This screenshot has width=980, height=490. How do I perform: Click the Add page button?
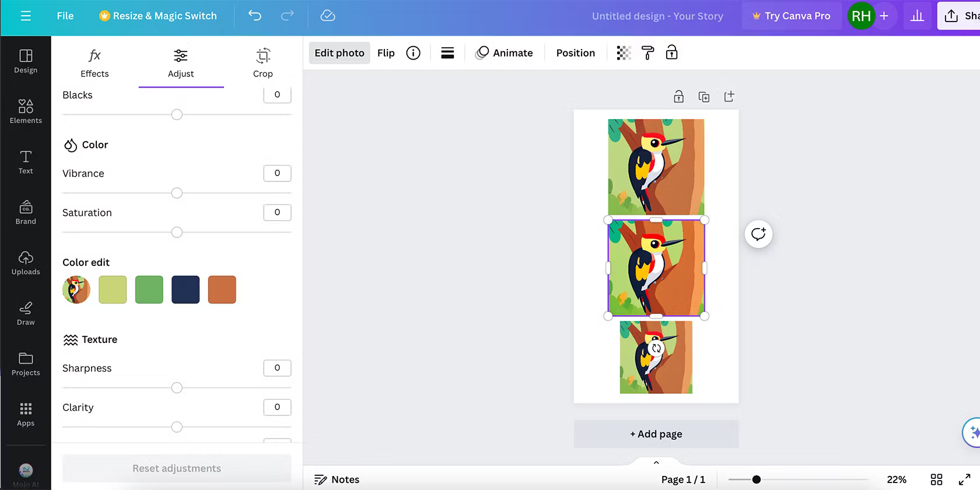656,434
